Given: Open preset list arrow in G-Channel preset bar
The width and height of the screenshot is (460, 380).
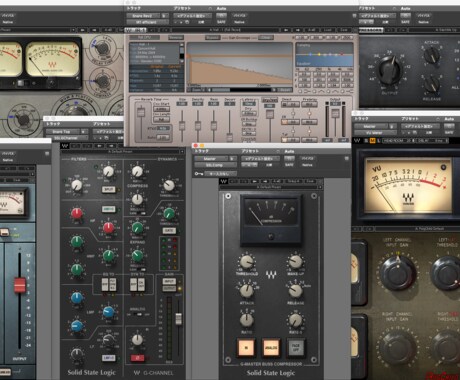Looking at the screenshot, I should [182, 152].
